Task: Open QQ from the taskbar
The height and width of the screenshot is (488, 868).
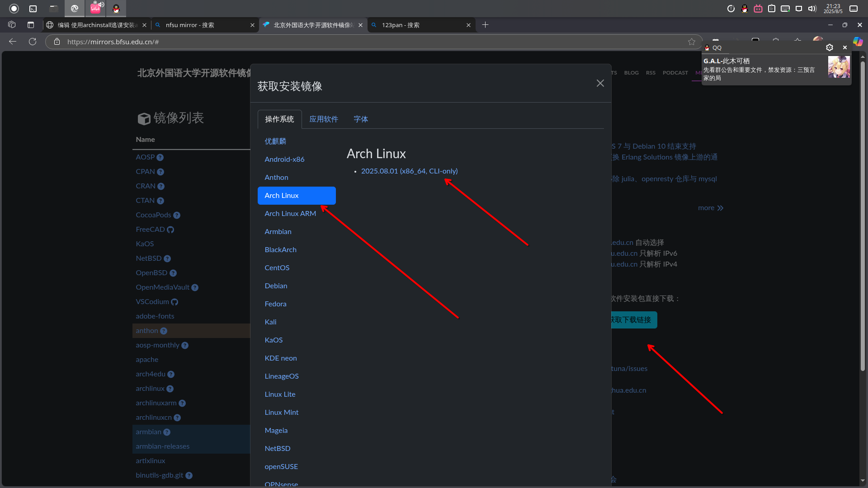Action: point(116,8)
